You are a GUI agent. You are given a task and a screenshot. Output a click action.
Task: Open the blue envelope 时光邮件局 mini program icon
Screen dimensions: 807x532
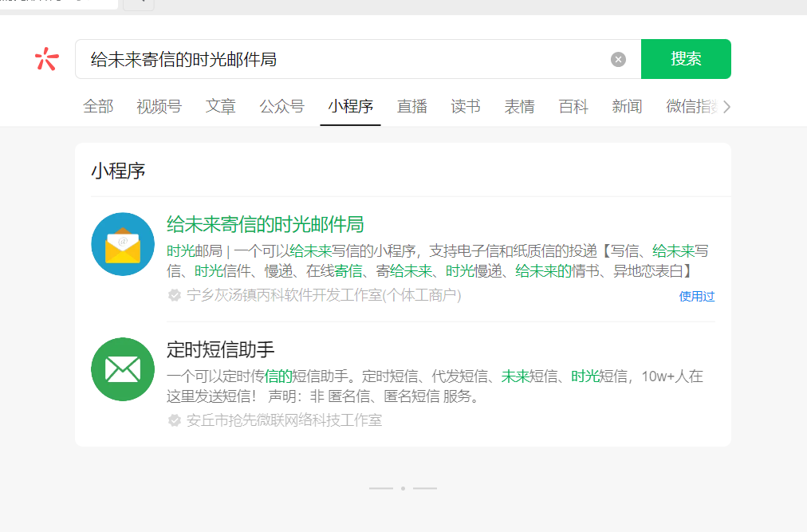123,244
